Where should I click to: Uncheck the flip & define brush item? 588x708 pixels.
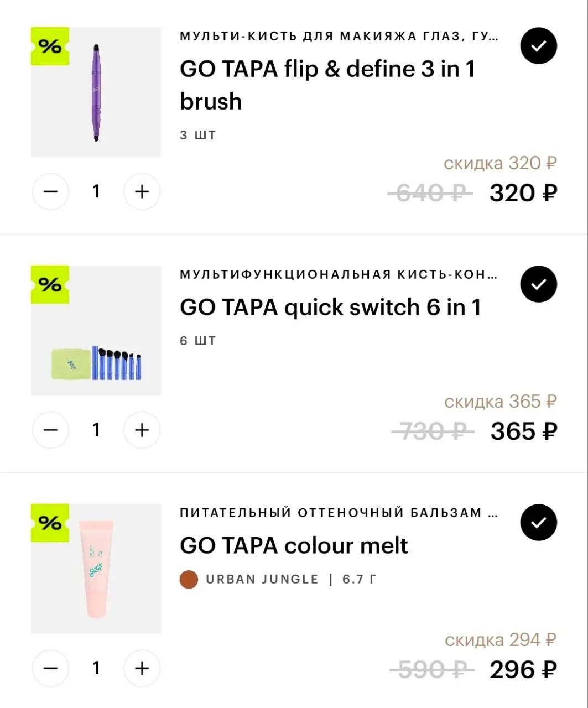(x=539, y=46)
